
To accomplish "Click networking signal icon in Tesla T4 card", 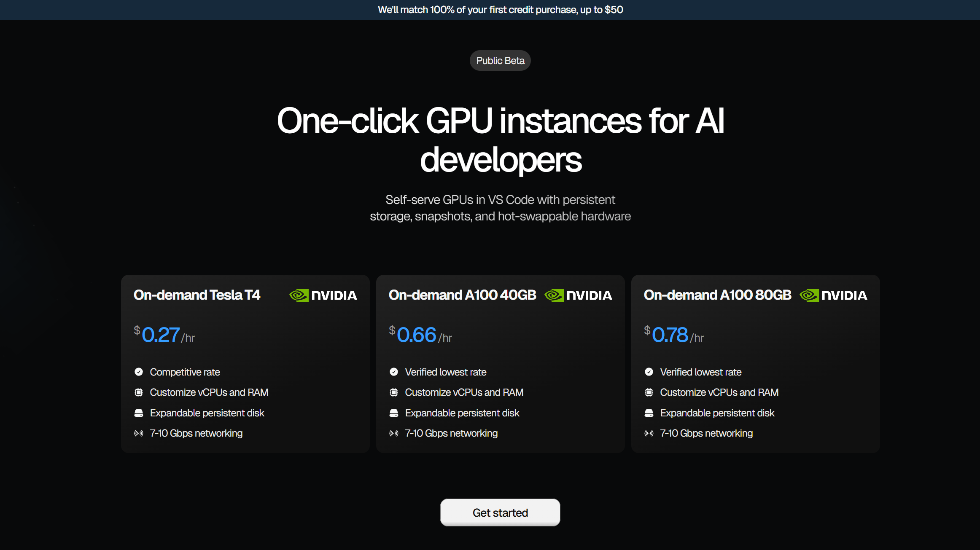I will coord(139,433).
